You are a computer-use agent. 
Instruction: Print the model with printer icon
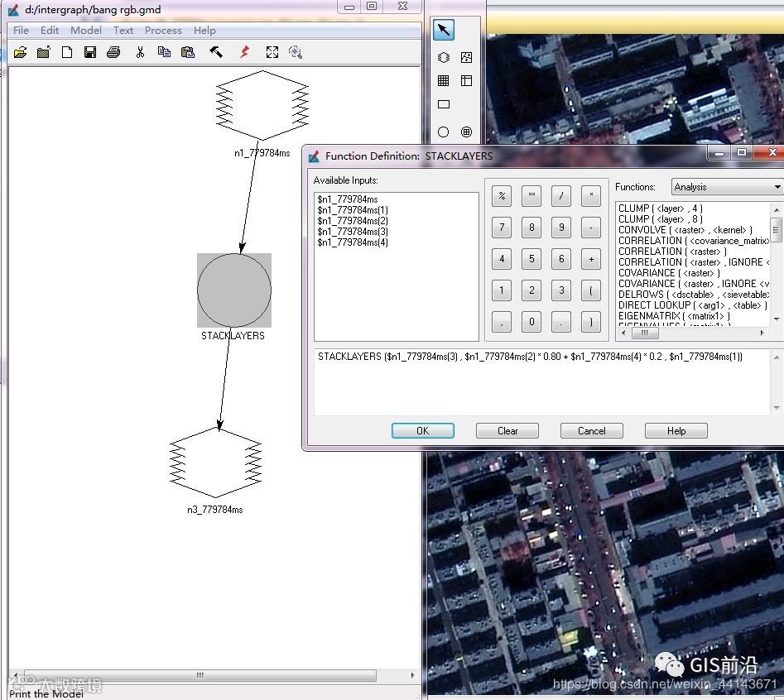113,52
